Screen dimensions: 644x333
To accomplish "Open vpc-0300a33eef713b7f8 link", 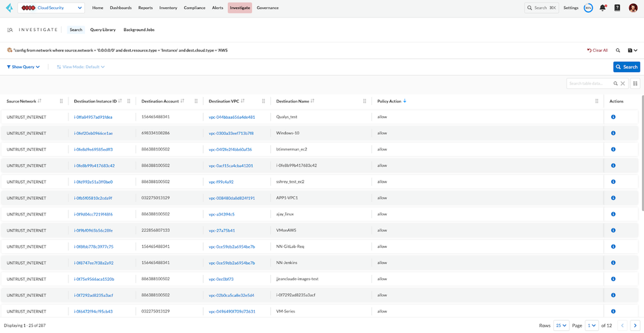I will [231, 133].
